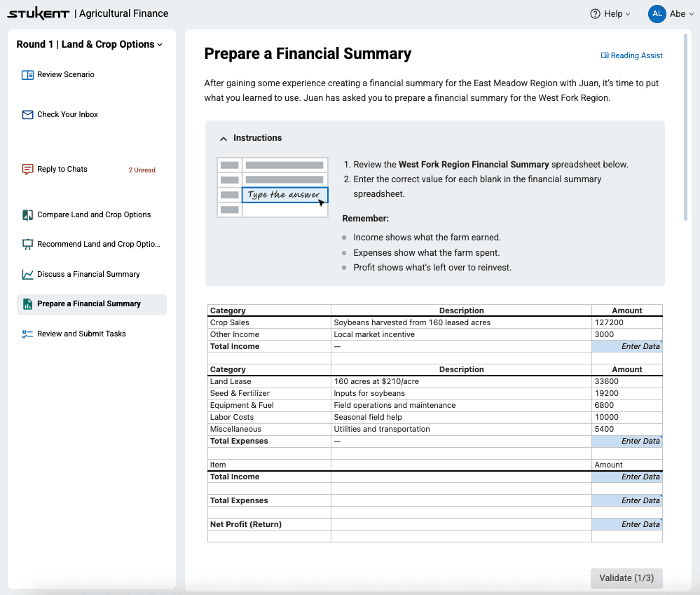Viewport: 700px width, 595px height.
Task: Go to Discuss a Financial Summary
Action: tap(88, 275)
